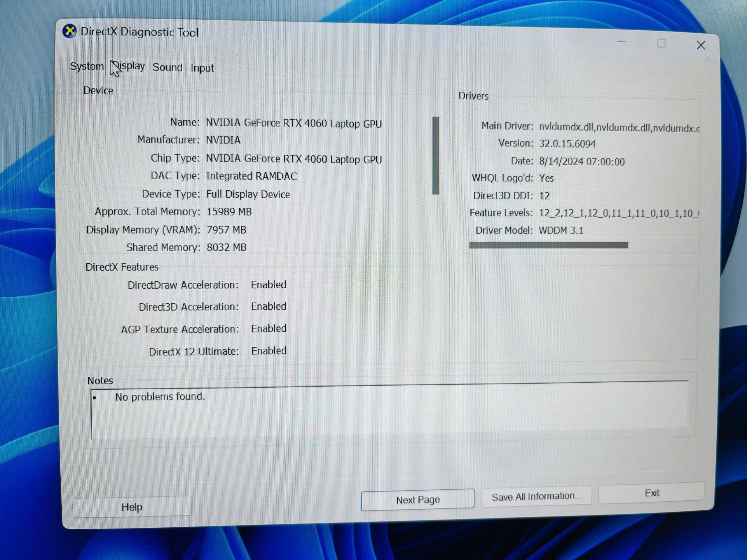Click the DirectDraw Acceleration 'Enabled' value
This screenshot has width=747, height=560.
tap(268, 285)
